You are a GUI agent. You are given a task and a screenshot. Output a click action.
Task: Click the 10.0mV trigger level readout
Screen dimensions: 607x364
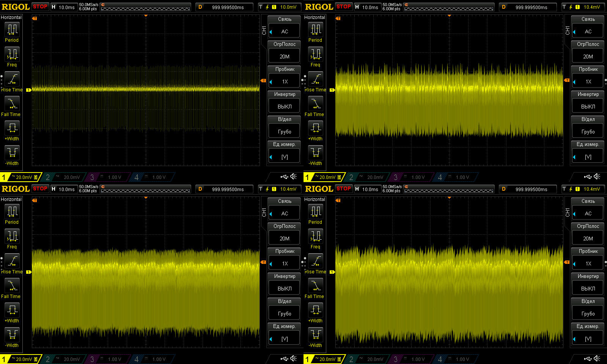pos(288,7)
